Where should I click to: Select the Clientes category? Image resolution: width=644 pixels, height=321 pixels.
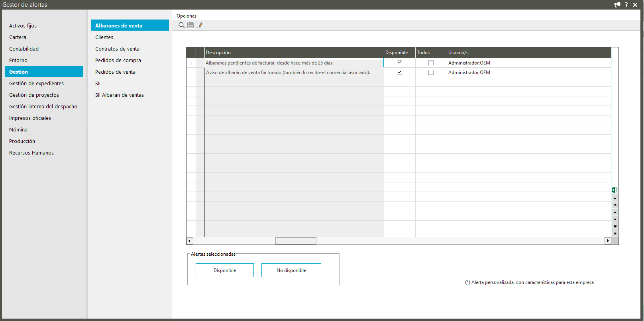pyautogui.click(x=130, y=37)
